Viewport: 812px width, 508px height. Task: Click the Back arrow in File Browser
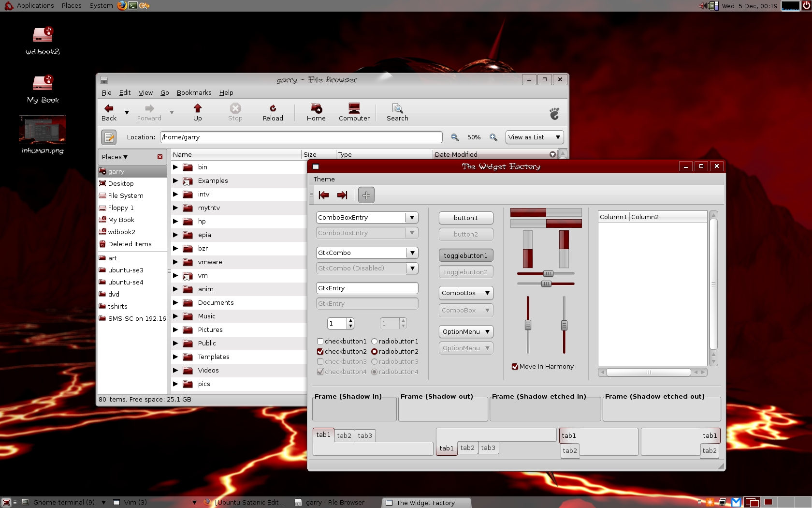109,109
